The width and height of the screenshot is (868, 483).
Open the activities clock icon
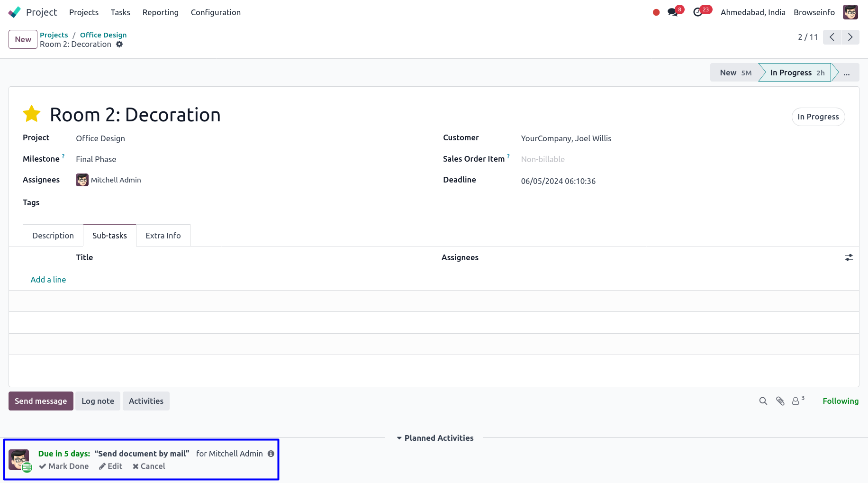point(697,12)
